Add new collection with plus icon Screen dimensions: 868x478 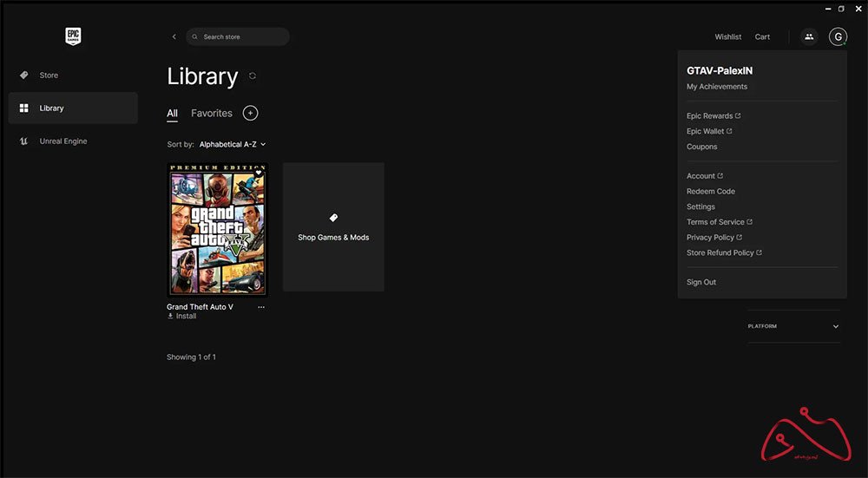[250, 113]
